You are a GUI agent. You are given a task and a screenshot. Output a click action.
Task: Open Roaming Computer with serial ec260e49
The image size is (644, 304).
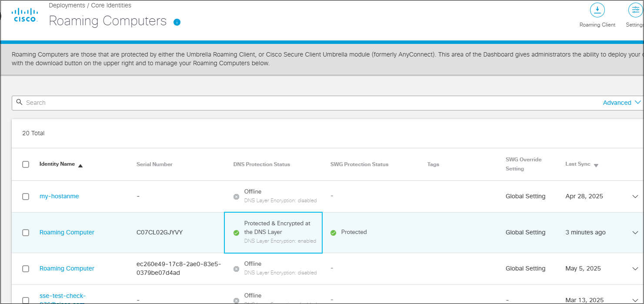(x=67, y=268)
